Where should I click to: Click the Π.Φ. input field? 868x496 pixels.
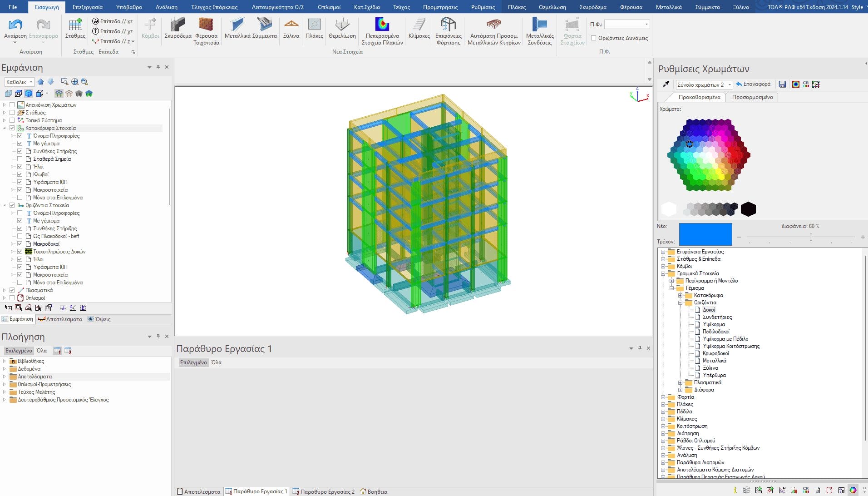click(x=624, y=24)
